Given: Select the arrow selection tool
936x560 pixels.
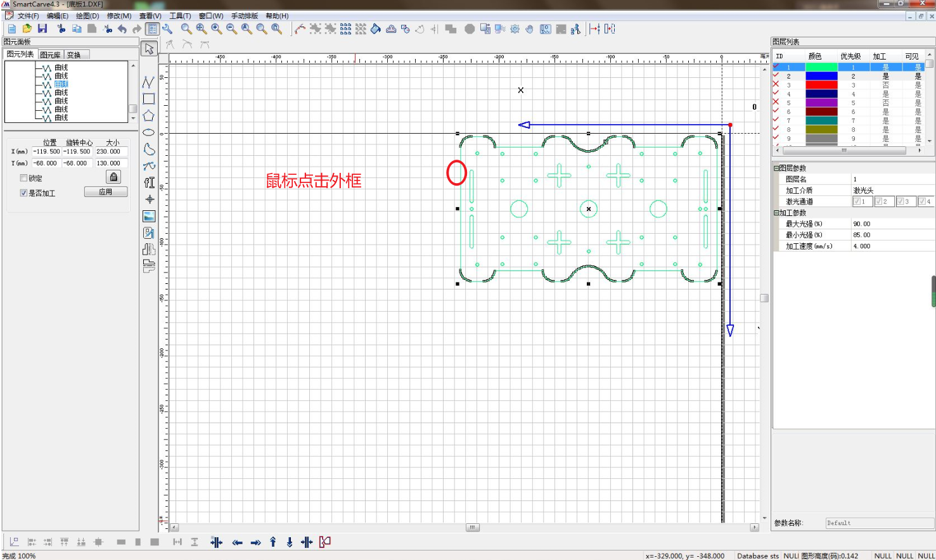Looking at the screenshot, I should (x=149, y=48).
